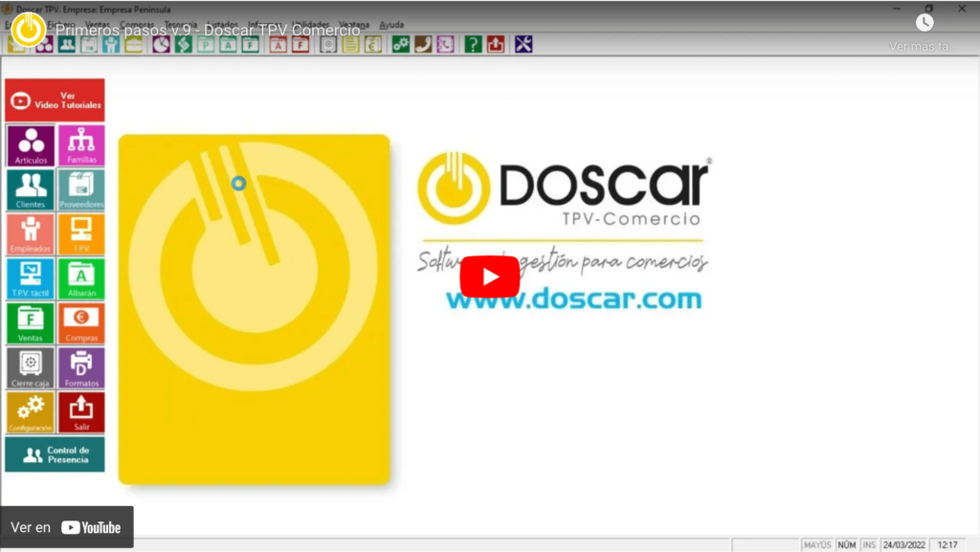This screenshot has height=552, width=980.
Task: Open the Ayuda menu
Action: coord(391,25)
